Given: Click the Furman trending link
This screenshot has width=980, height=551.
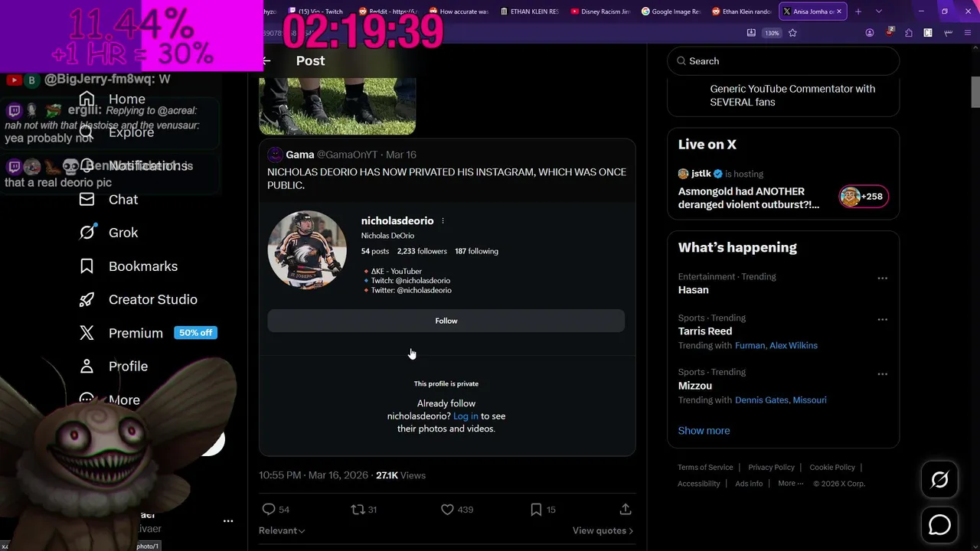Looking at the screenshot, I should (x=750, y=346).
